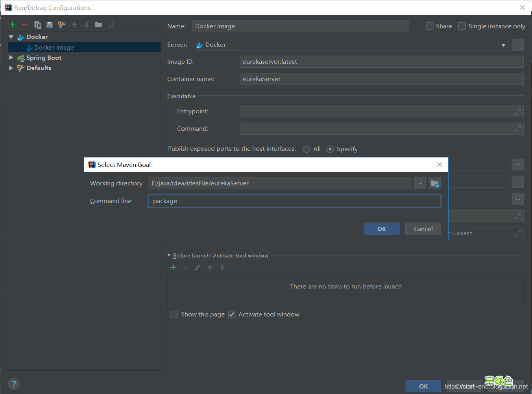
Task: Select a Maven project with the folder icon
Action: tap(435, 183)
